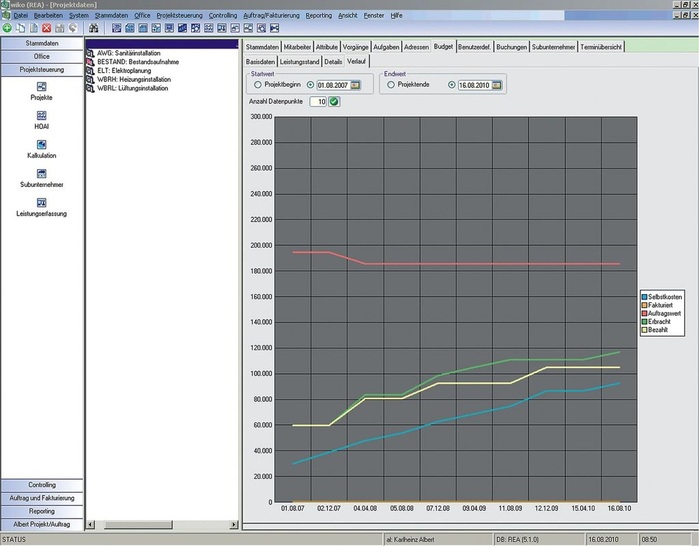Open the start date calendar picker

[x=354, y=86]
